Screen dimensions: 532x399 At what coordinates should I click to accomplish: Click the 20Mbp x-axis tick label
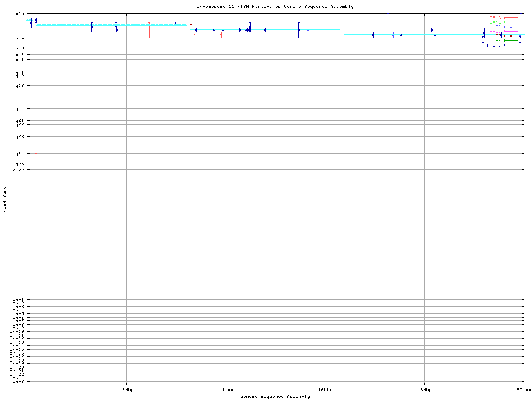click(524, 390)
